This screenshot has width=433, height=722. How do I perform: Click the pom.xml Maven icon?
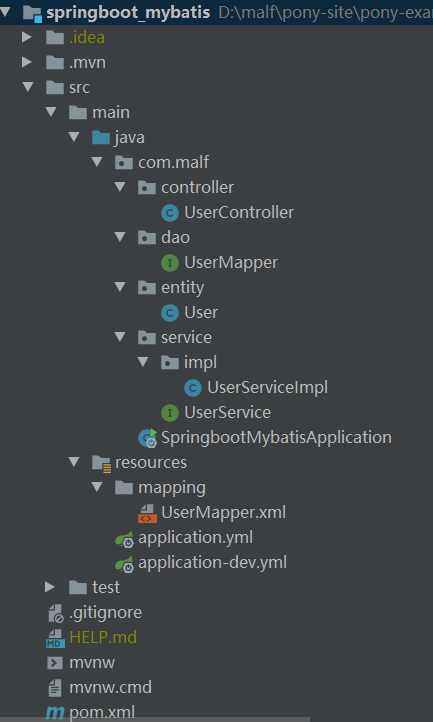click(55, 713)
